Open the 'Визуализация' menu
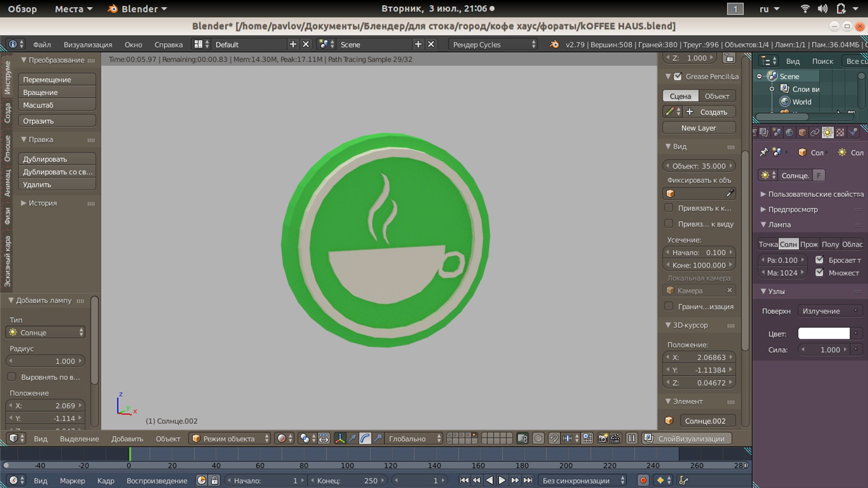Viewport: 868px width, 488px height. (88, 44)
